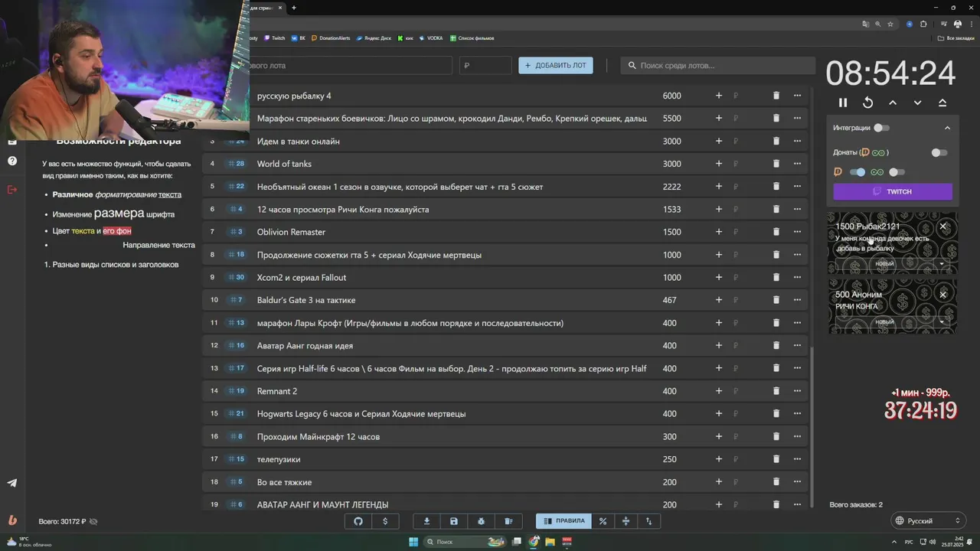This screenshot has height=551, width=980.
Task: Open a new browser tab
Action: (x=294, y=8)
